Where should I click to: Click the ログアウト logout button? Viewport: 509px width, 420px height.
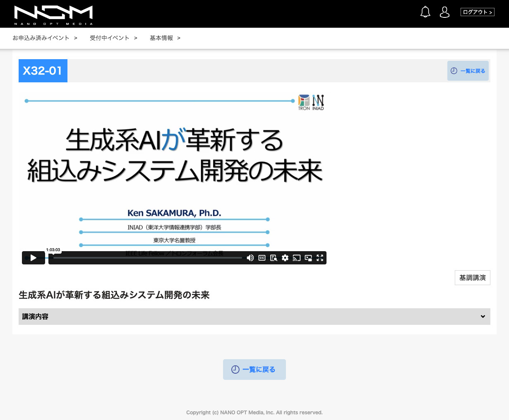point(477,12)
